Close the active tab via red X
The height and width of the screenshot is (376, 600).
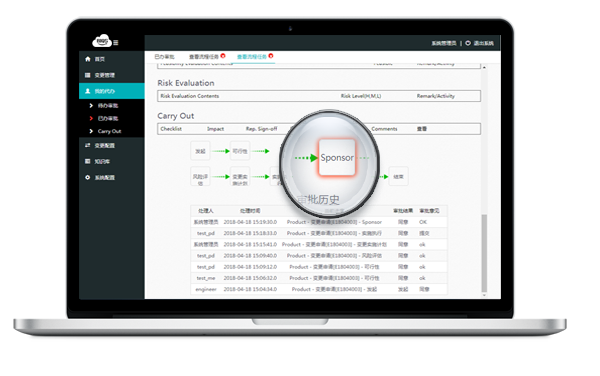tap(271, 56)
